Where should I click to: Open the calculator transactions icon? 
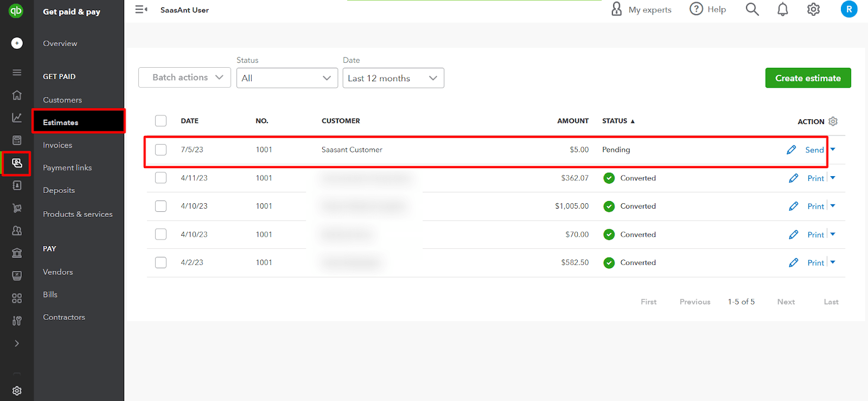pyautogui.click(x=17, y=140)
